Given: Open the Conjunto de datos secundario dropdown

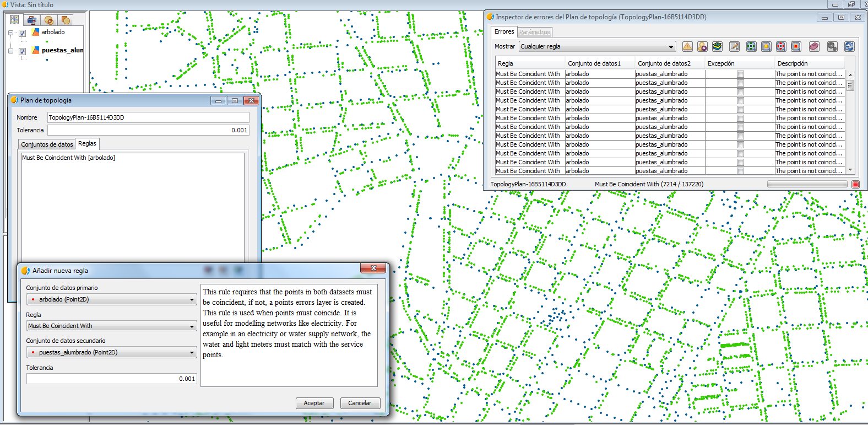Looking at the screenshot, I should tap(111, 353).
